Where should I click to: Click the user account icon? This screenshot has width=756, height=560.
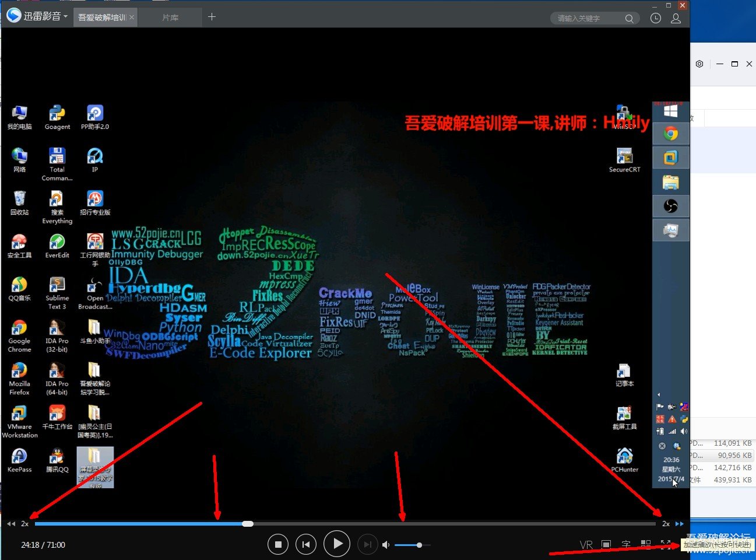click(x=675, y=18)
